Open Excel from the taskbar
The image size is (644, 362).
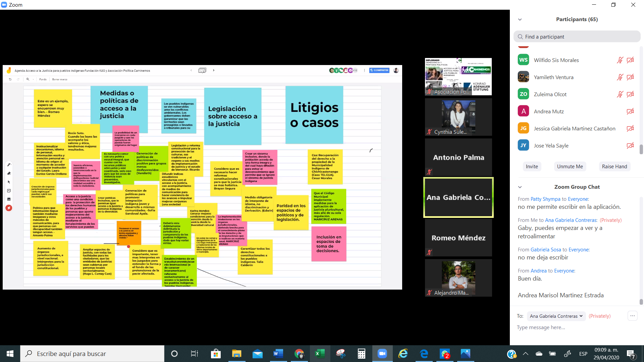click(320, 354)
